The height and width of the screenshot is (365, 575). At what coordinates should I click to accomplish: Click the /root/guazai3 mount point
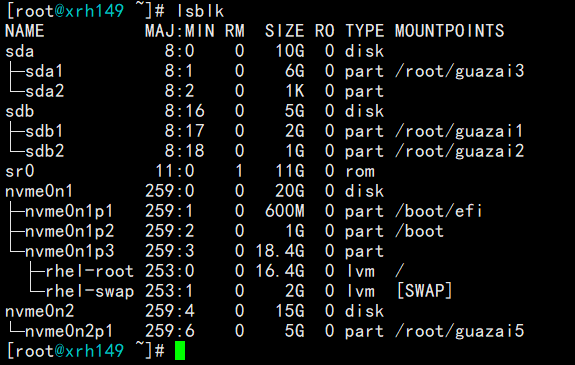pyautogui.click(x=459, y=71)
